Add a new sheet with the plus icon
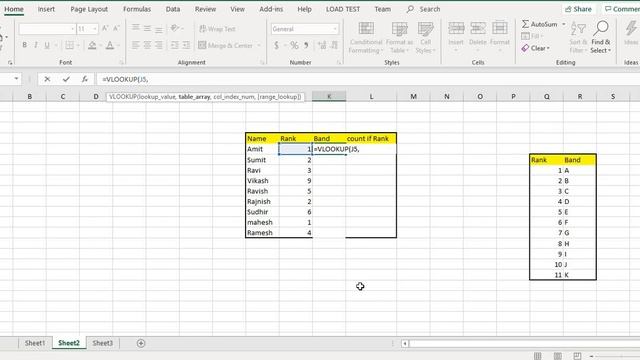 [141, 343]
